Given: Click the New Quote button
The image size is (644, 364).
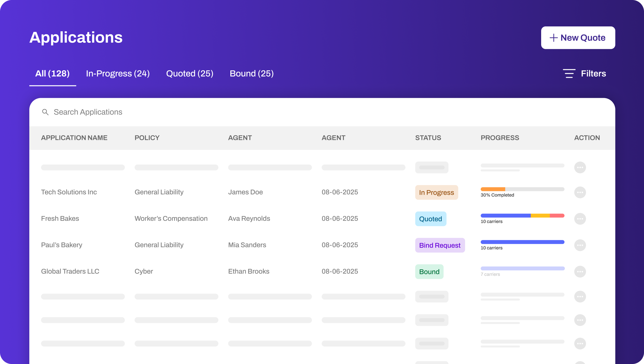Looking at the screenshot, I should [x=578, y=38].
